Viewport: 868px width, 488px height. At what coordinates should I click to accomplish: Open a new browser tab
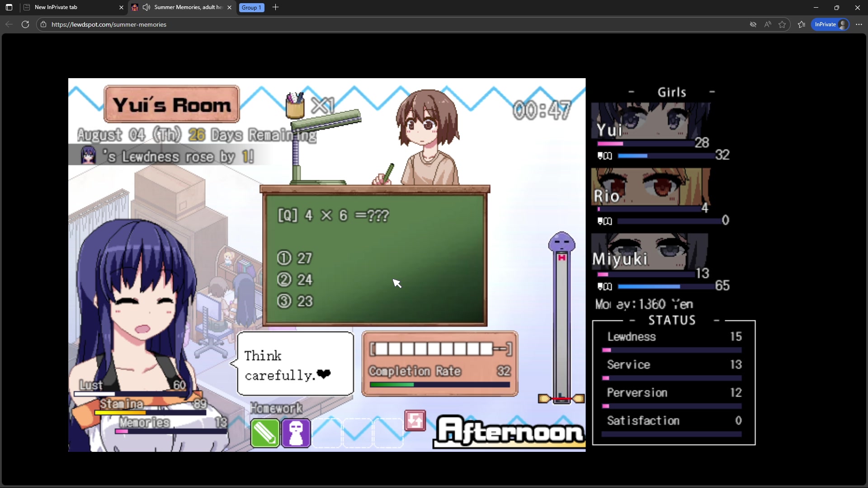click(x=276, y=7)
